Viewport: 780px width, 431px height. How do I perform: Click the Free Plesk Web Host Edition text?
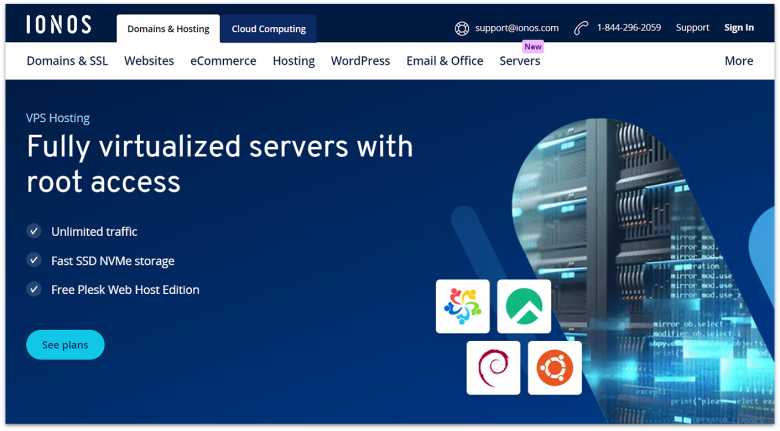(125, 290)
